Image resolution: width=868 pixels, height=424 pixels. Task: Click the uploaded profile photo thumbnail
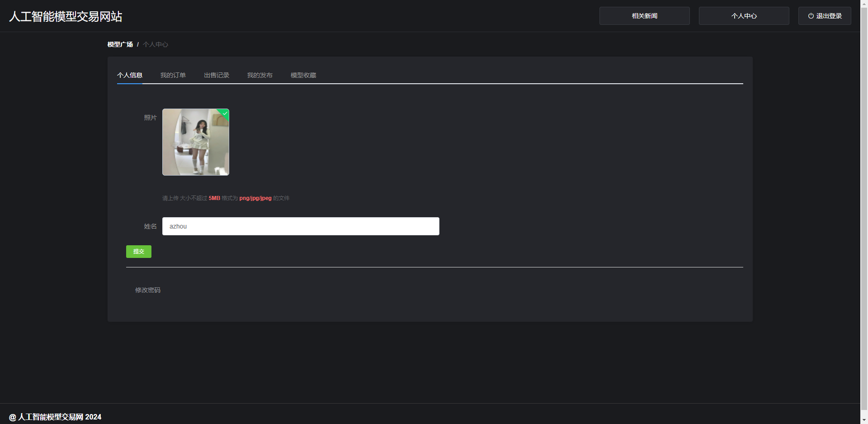click(195, 142)
